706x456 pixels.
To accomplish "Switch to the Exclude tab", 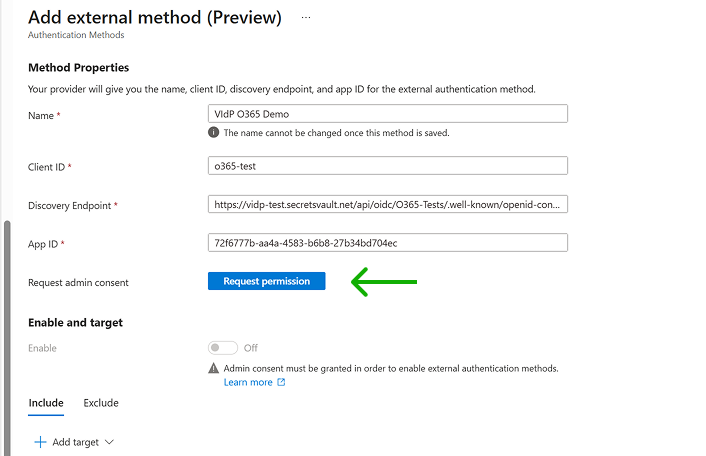I will [x=101, y=403].
